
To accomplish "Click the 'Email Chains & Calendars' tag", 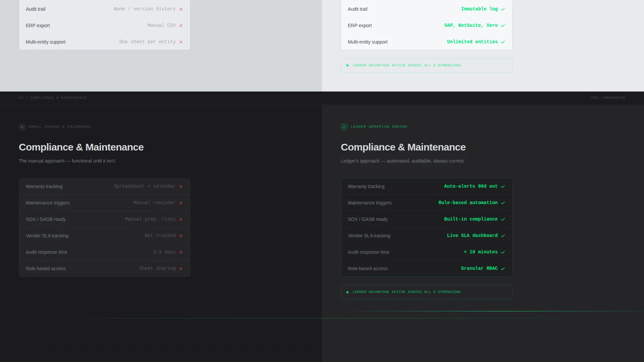I will pos(60,127).
